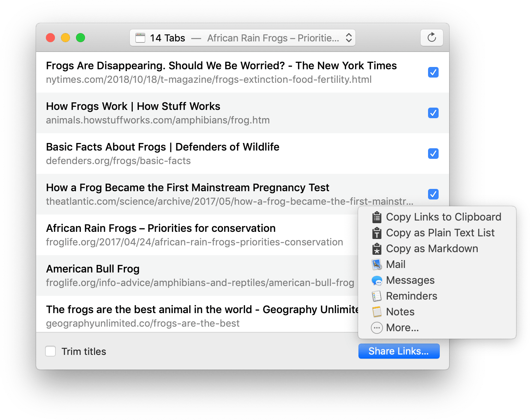This screenshot has width=530, height=420.
Task: Click the clipboard icon for Copy as Markdown
Action: (377, 249)
